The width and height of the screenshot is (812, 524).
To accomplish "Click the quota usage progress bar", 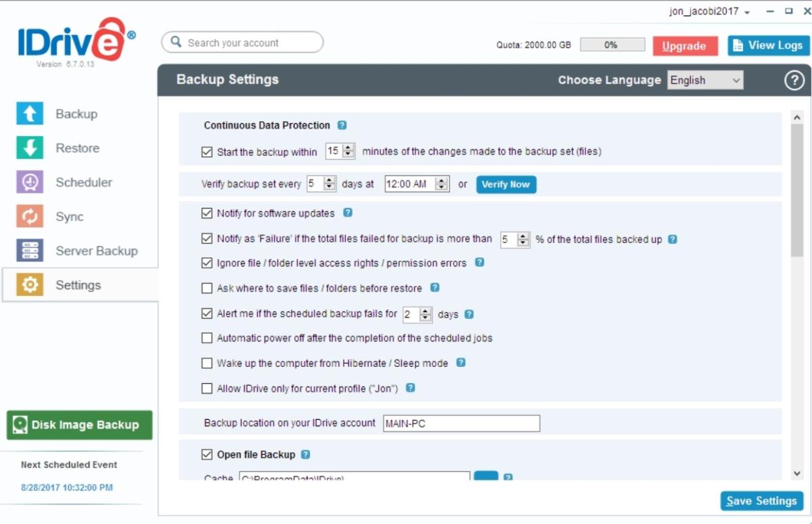I will pyautogui.click(x=612, y=45).
